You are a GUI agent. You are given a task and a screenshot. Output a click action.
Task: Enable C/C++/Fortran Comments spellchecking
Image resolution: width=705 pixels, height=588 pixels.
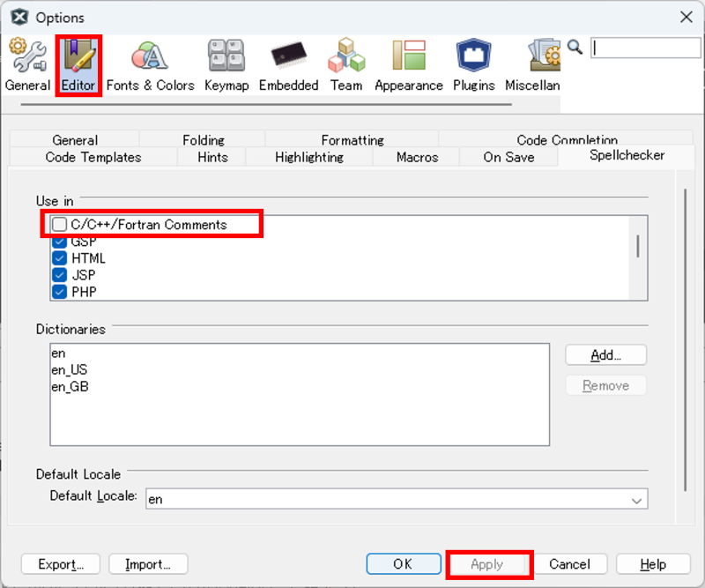60,225
